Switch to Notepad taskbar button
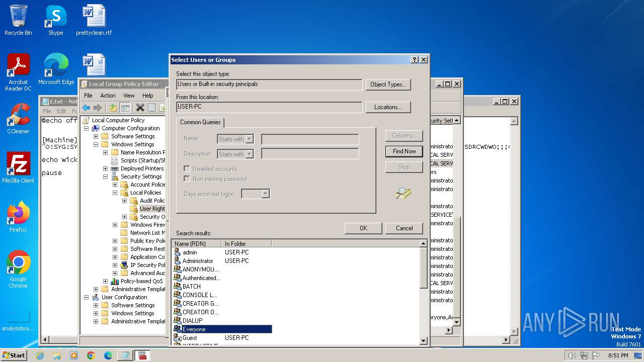This screenshot has height=362, width=644. click(x=124, y=355)
